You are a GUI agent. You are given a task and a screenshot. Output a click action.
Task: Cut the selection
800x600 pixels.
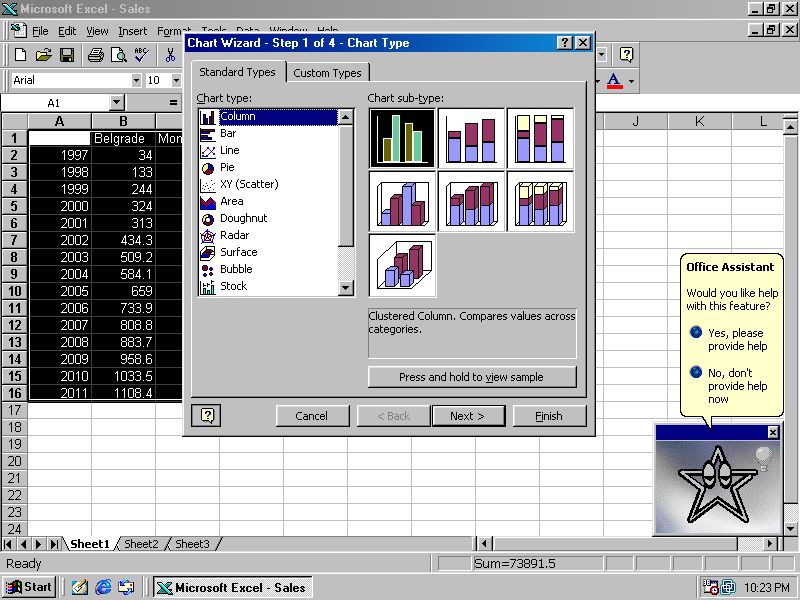tap(170, 54)
